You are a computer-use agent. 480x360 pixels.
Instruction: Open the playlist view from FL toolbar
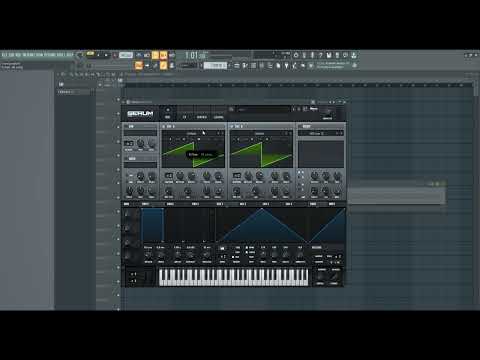click(x=237, y=66)
